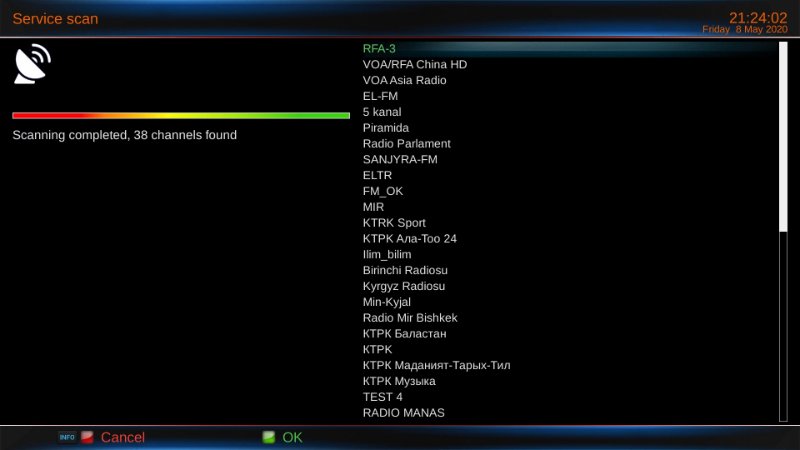800x450 pixels.
Task: Click the blue INFO badge icon
Action: pyautogui.click(x=67, y=437)
